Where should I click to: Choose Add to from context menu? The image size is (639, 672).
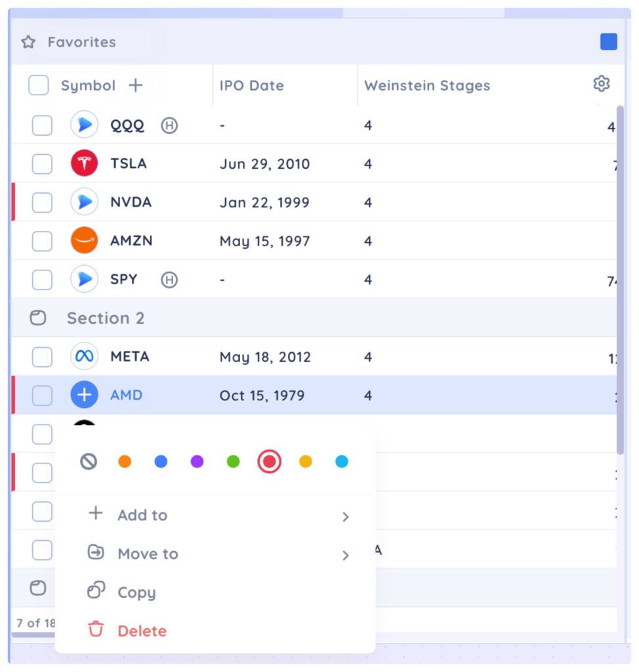click(x=215, y=515)
